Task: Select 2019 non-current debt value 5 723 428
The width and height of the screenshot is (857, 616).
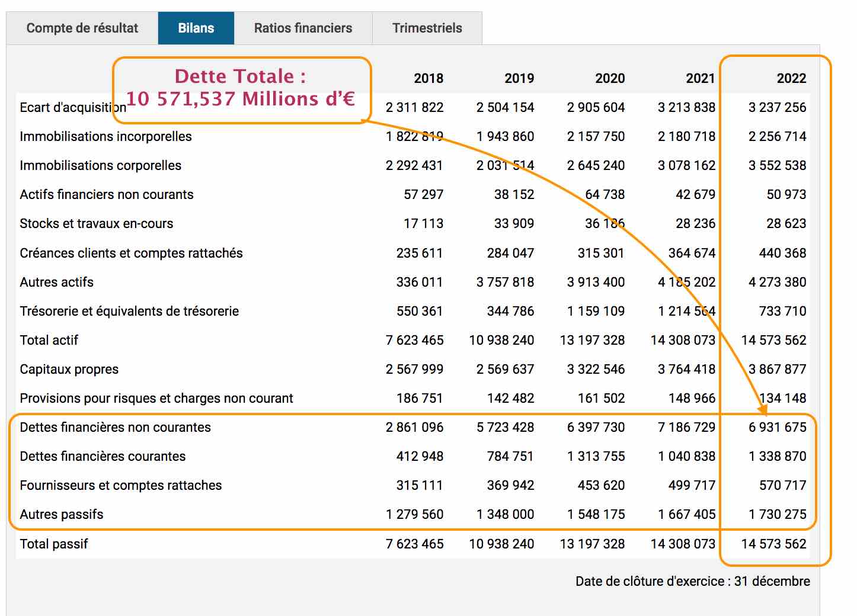Action: [505, 427]
